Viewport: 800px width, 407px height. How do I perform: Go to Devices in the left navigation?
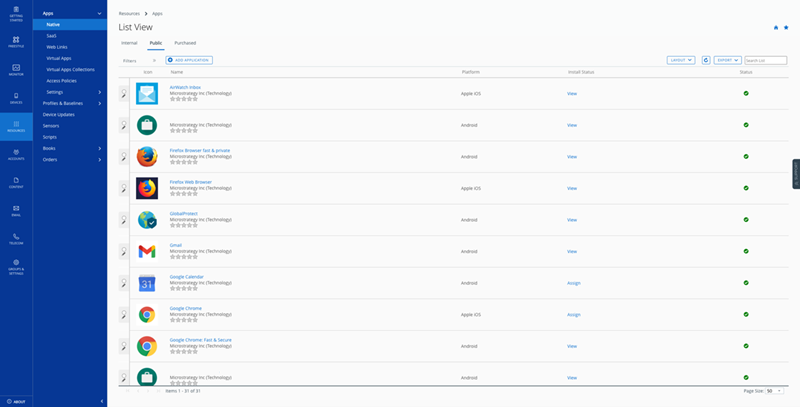click(16, 98)
